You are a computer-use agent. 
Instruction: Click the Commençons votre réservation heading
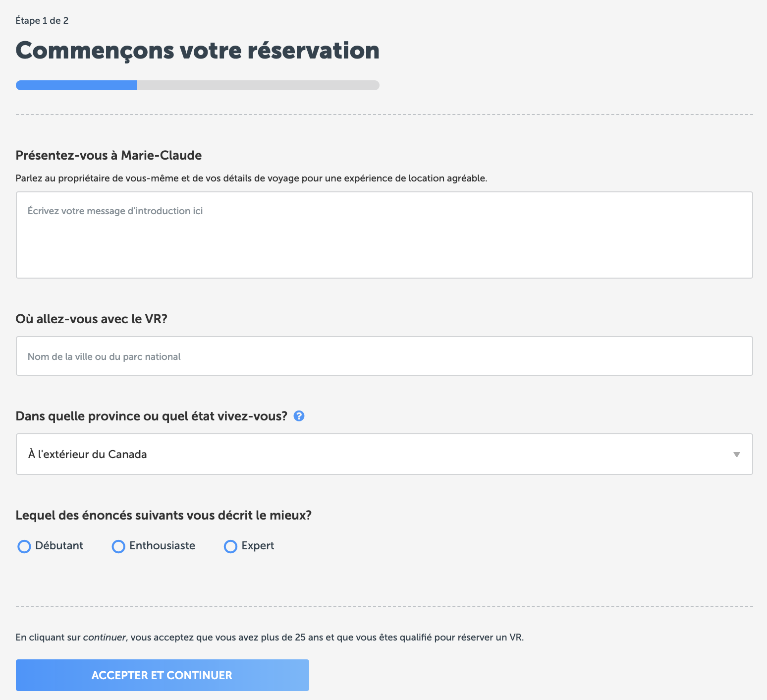point(198,51)
